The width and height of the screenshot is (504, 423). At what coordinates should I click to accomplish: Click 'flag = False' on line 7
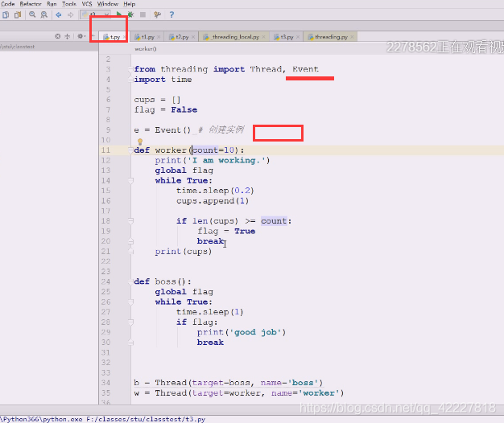[x=166, y=109]
